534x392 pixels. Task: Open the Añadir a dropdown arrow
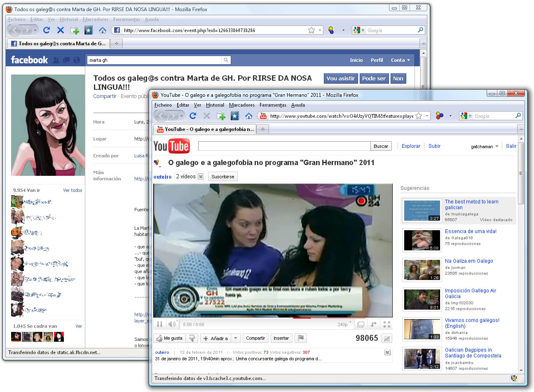(236, 338)
